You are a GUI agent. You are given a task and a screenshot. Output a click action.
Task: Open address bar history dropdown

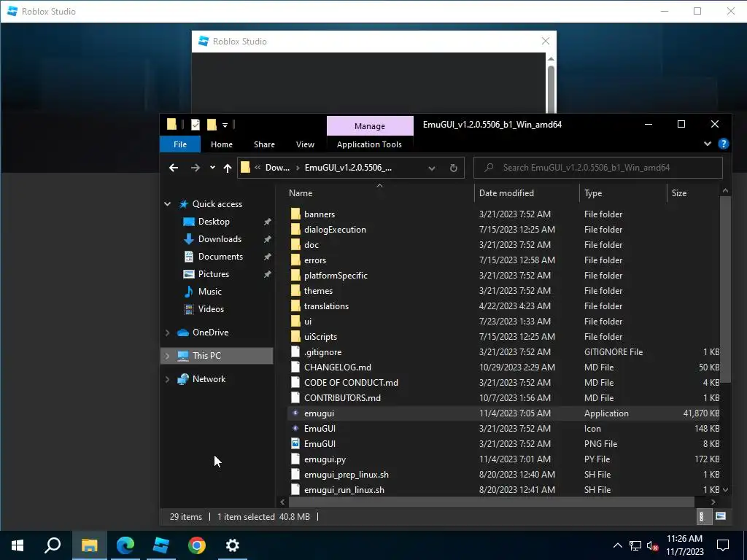click(432, 168)
